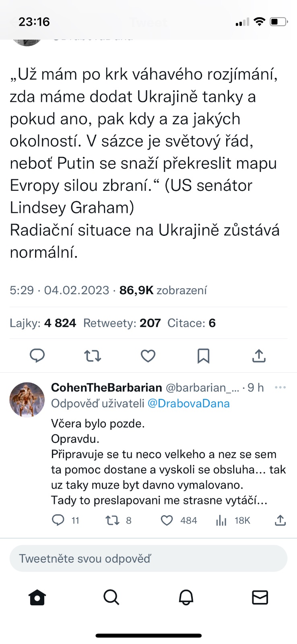Open the Messages envelope tab
The image size is (297, 644).
(260, 598)
